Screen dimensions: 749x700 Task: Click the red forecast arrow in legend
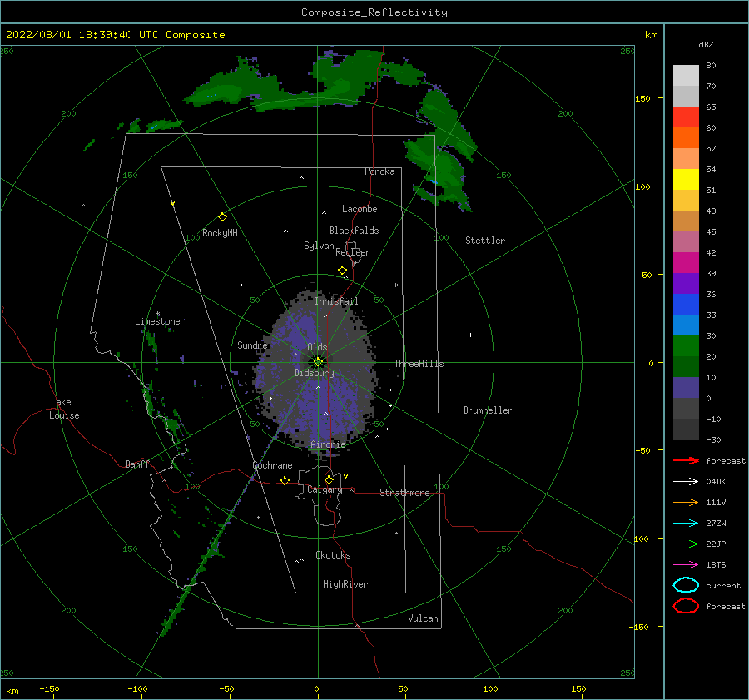click(x=686, y=460)
